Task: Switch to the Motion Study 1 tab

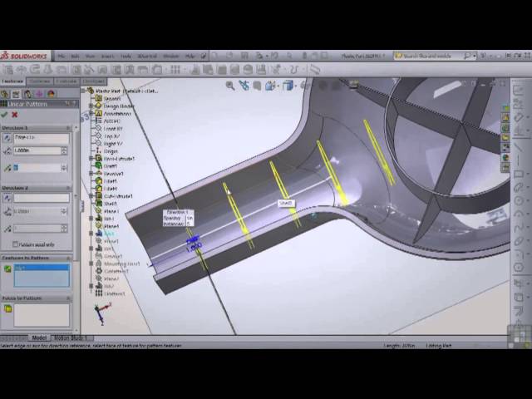Action: [72, 338]
